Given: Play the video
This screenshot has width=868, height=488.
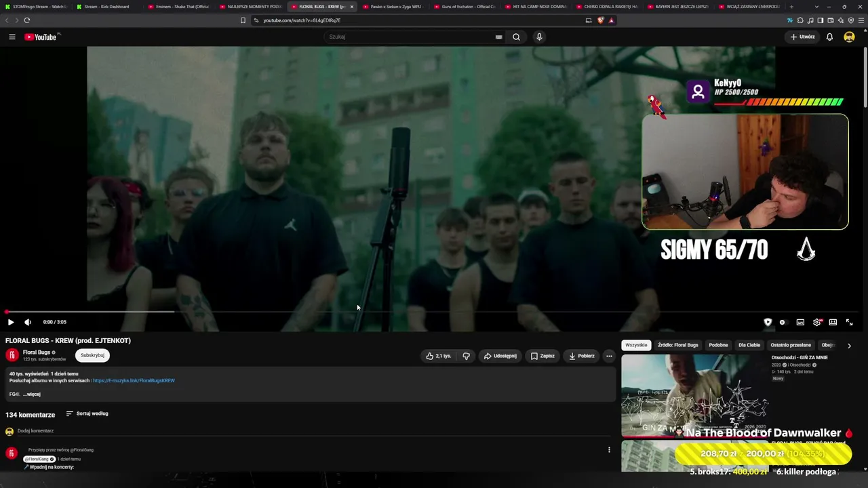Looking at the screenshot, I should (x=10, y=322).
